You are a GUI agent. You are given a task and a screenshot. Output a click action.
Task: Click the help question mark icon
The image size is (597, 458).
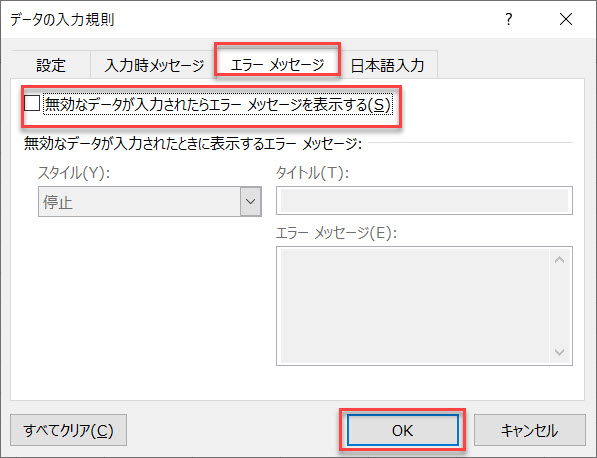click(x=509, y=19)
